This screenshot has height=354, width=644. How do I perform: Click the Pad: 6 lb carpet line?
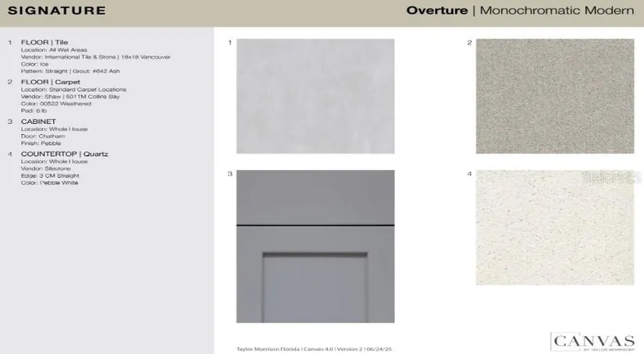point(34,111)
